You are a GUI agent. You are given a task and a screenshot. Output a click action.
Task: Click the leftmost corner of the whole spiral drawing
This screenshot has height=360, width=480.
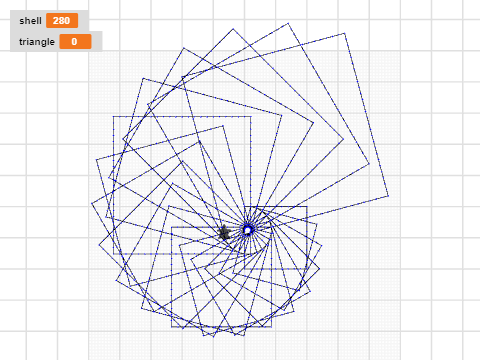click(92, 203)
